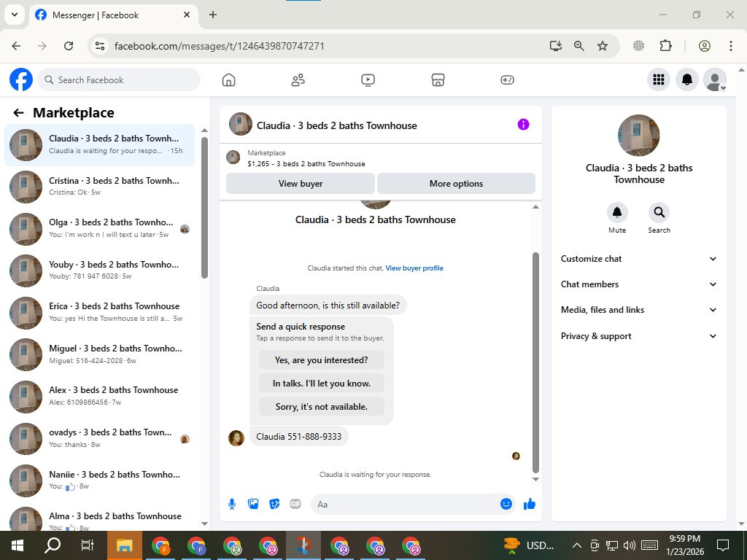
Task: Open the install app icon in address bar
Action: click(x=555, y=46)
